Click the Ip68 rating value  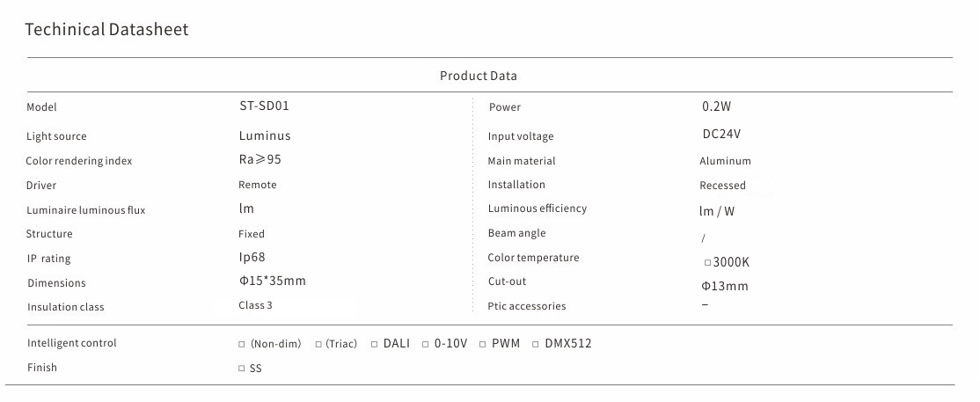[252, 257]
